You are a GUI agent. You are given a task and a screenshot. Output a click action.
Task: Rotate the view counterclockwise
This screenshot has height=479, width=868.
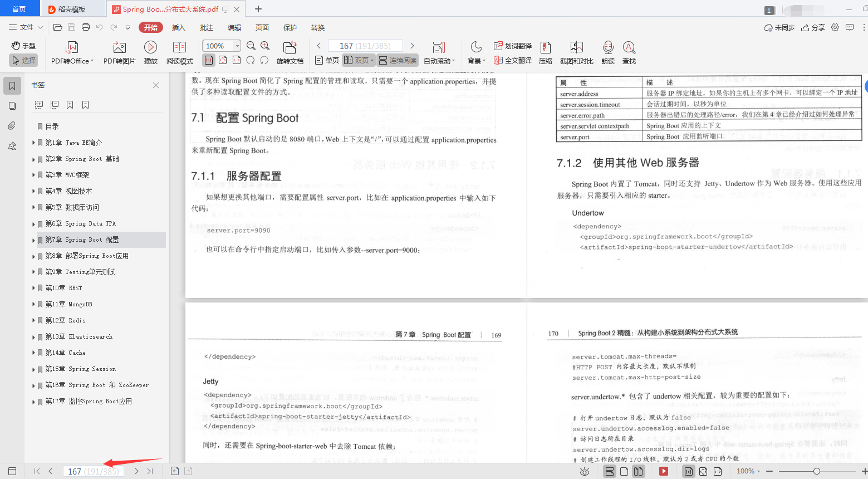(x=264, y=60)
